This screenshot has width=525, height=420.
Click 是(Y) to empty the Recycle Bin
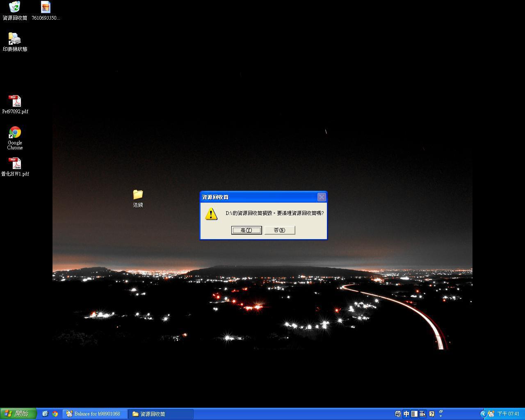[247, 230]
